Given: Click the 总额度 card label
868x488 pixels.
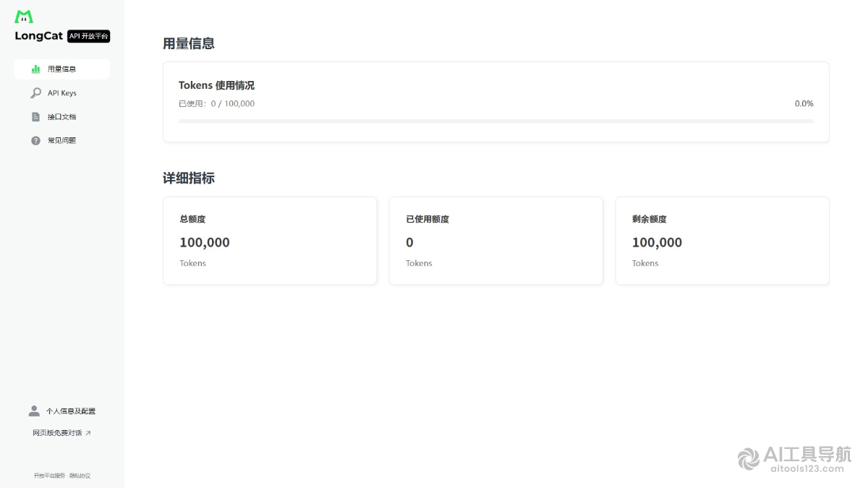Looking at the screenshot, I should tap(192, 219).
